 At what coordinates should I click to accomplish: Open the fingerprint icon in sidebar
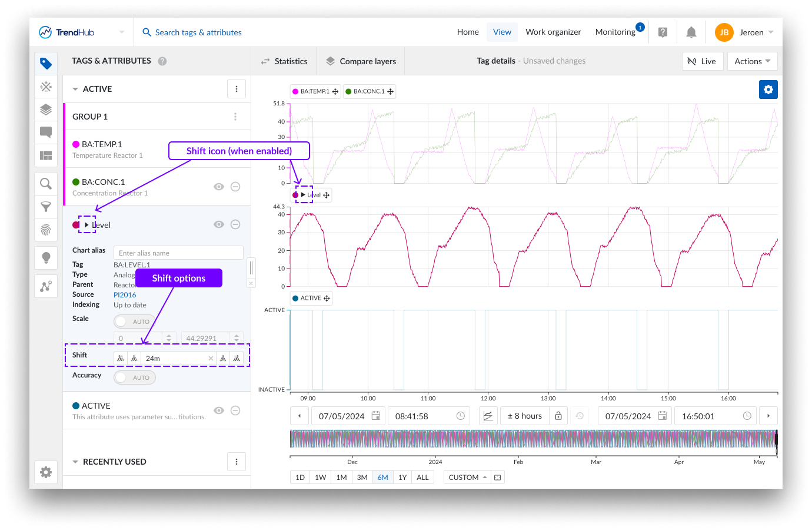[46, 230]
